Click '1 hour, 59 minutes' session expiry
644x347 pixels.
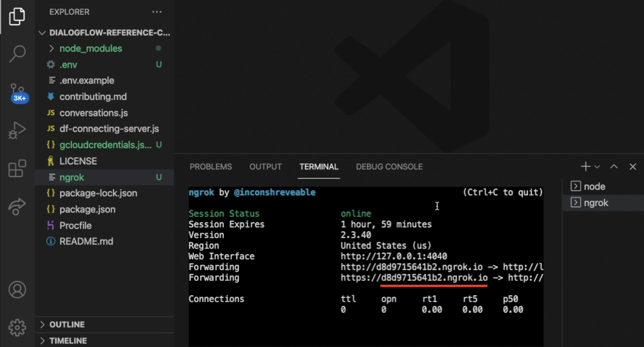386,224
